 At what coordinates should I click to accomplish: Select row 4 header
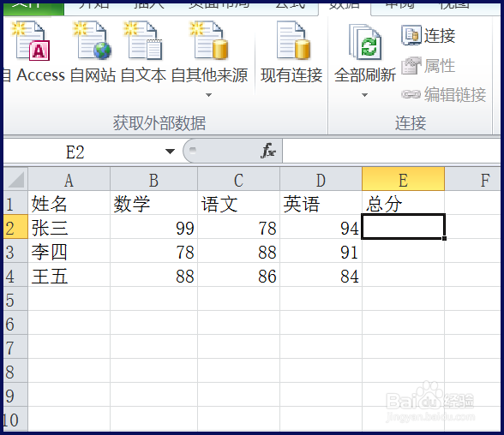(x=15, y=275)
